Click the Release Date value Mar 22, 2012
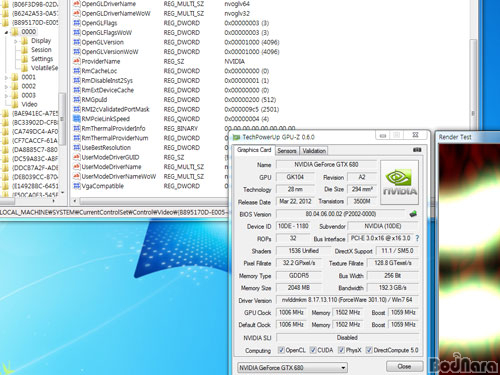Viewport: 500px width, 375px height. point(295,201)
